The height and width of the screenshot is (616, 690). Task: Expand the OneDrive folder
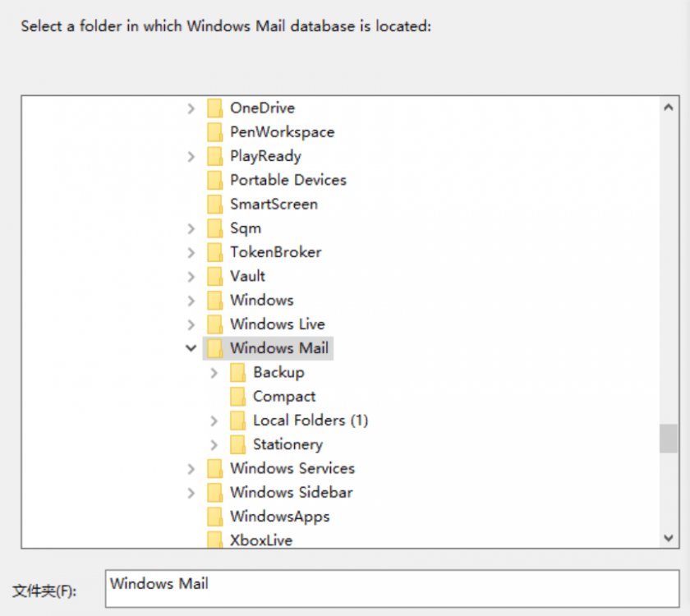tap(191, 108)
